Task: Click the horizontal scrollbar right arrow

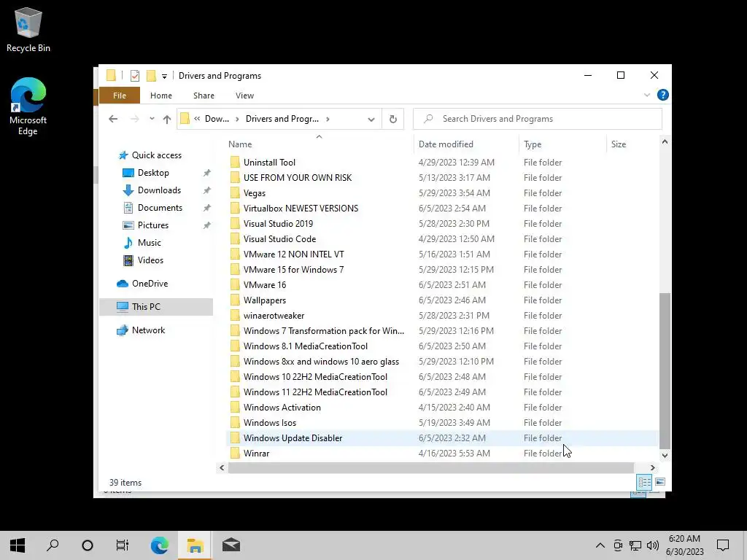Action: pyautogui.click(x=653, y=467)
